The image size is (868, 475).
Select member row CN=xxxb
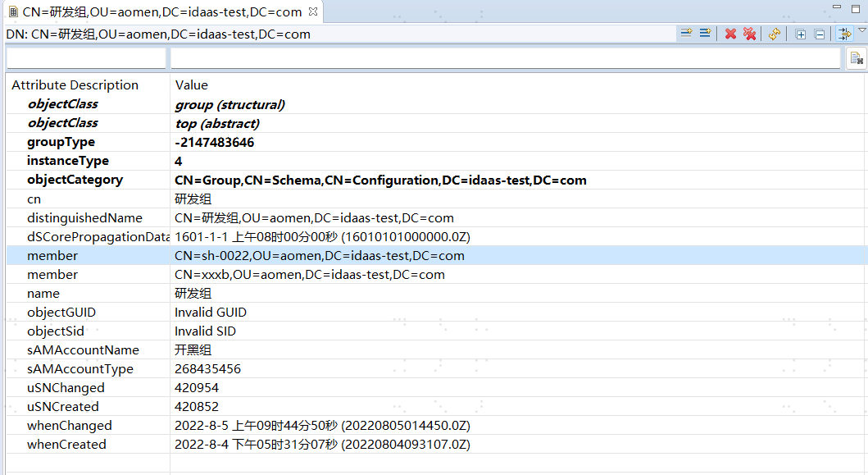pyautogui.click(x=436, y=274)
